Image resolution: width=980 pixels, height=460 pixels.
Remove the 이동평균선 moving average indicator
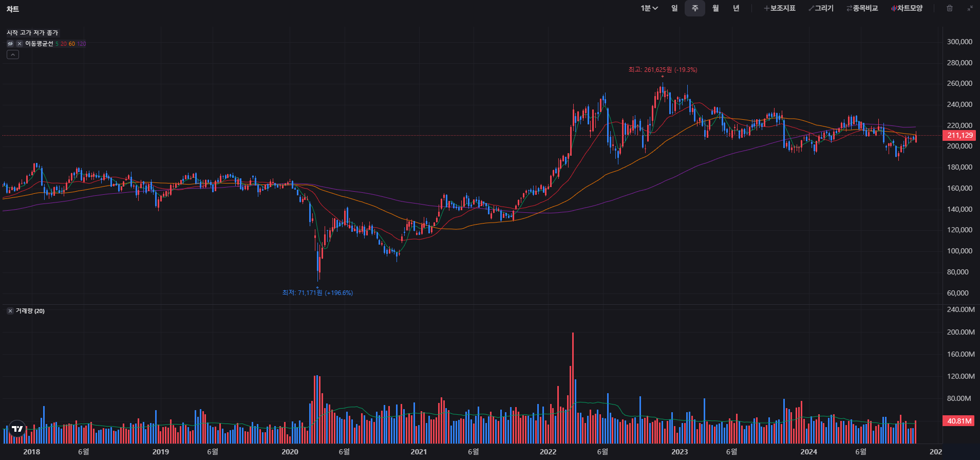(20, 44)
